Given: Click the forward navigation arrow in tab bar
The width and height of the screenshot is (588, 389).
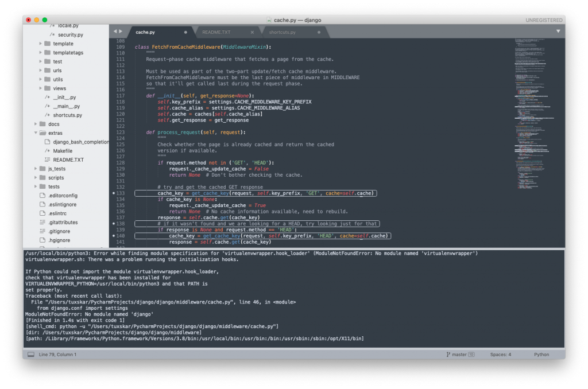Looking at the screenshot, I should (x=120, y=32).
